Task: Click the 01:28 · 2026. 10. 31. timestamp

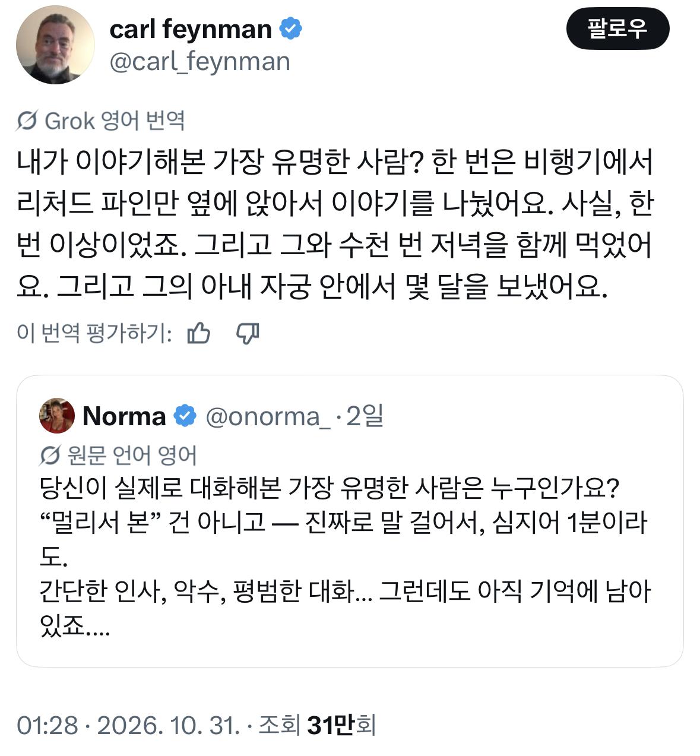Action: pyautogui.click(x=128, y=725)
